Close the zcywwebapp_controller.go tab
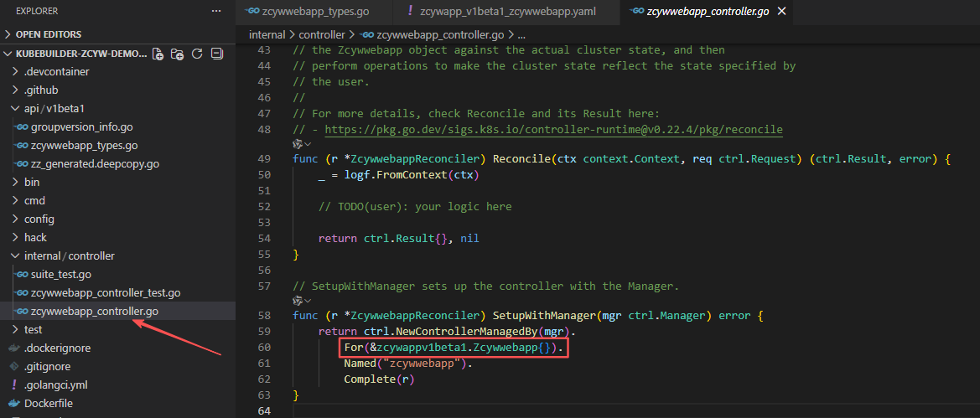The width and height of the screenshot is (980, 418). click(782, 12)
